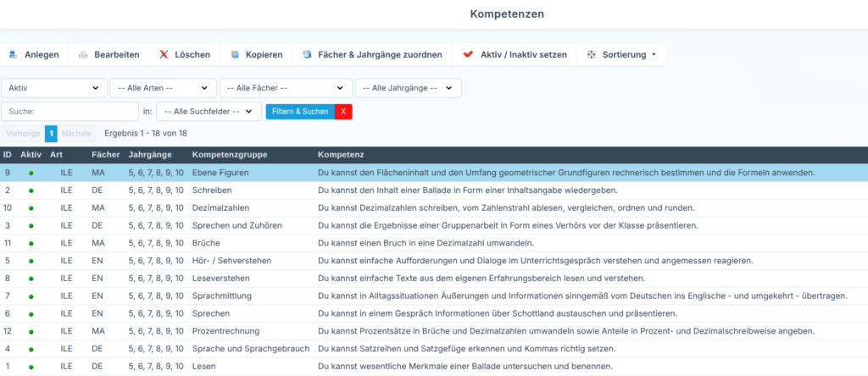Image resolution: width=868 pixels, height=376 pixels.
Task: Click text 'Du kannst einen Bruch in eine Dezimalzahl umwandeln'
Action: [426, 243]
